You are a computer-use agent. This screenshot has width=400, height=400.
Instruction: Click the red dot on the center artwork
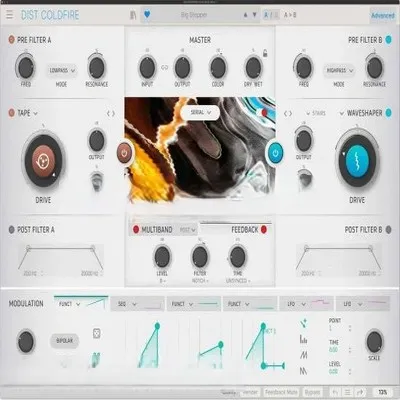click(265, 113)
